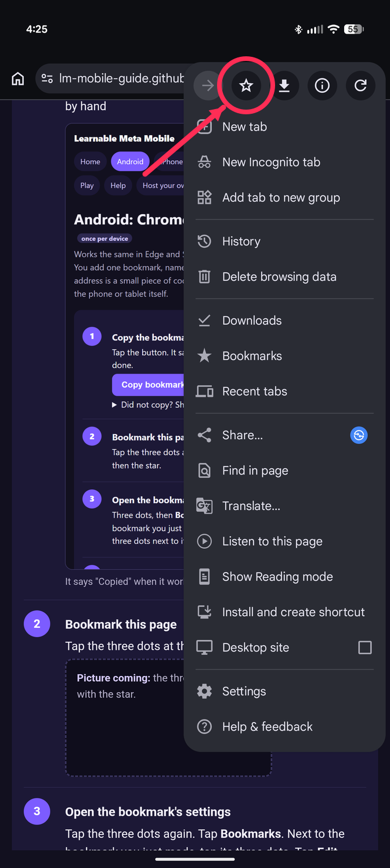The width and height of the screenshot is (390, 868).
Task: Tap the Downloads checkmark icon
Action: coord(204,320)
